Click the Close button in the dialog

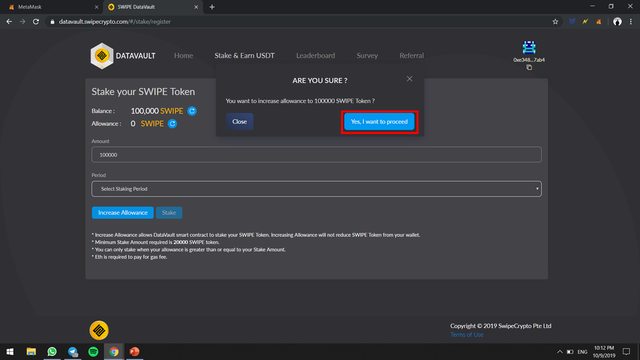pyautogui.click(x=239, y=122)
